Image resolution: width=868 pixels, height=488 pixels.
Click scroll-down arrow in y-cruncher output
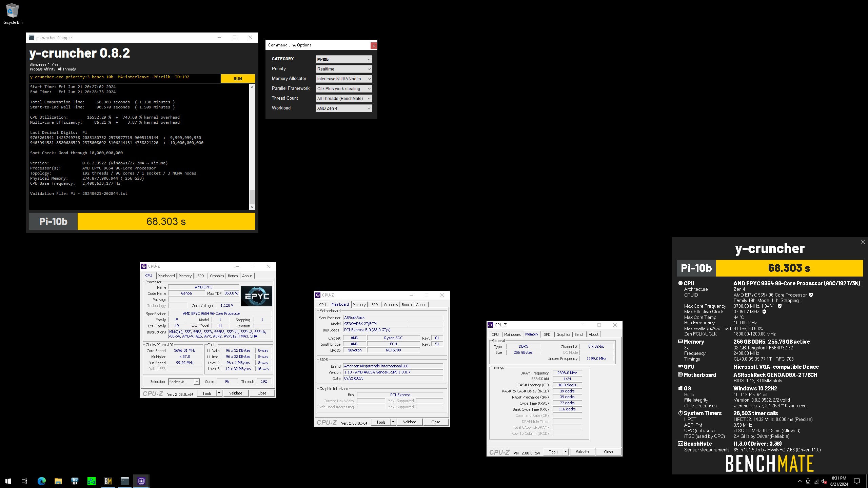coord(252,207)
